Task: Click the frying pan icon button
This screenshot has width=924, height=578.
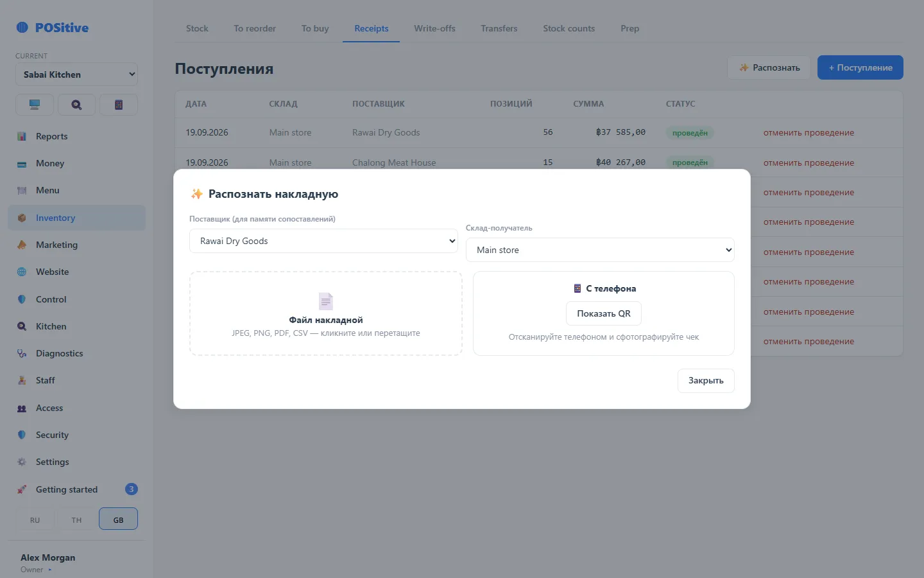Action: point(76,105)
